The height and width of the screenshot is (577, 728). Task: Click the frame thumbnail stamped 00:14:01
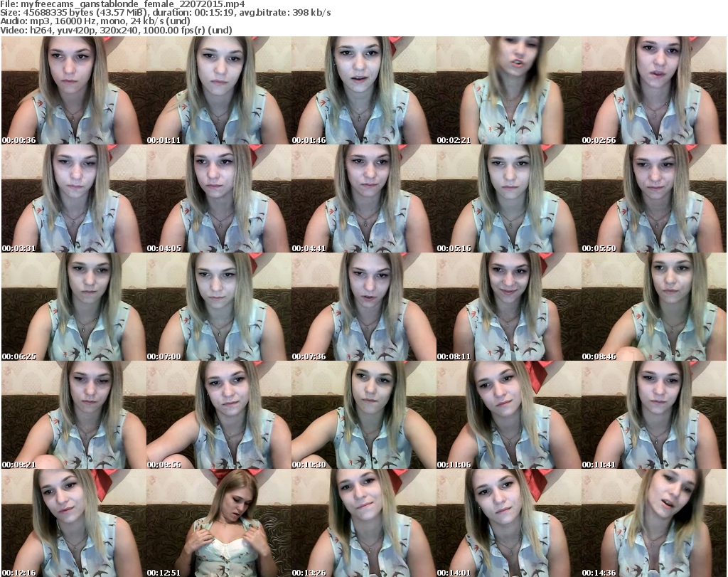(508, 523)
